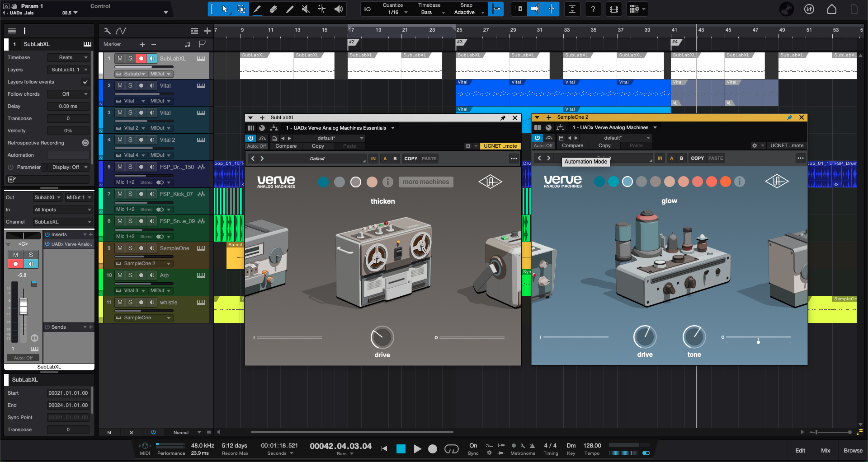Click COPY in thicken Verve plugin

click(x=410, y=159)
